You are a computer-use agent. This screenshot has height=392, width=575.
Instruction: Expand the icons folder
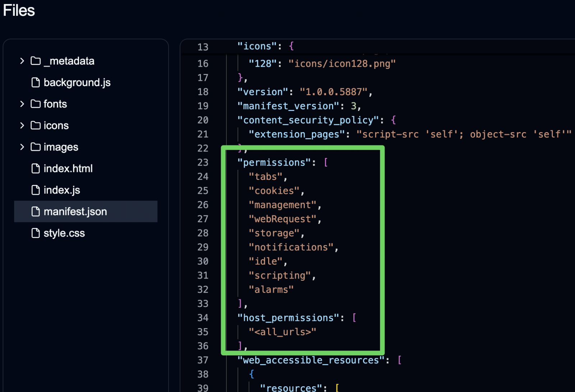coord(22,125)
